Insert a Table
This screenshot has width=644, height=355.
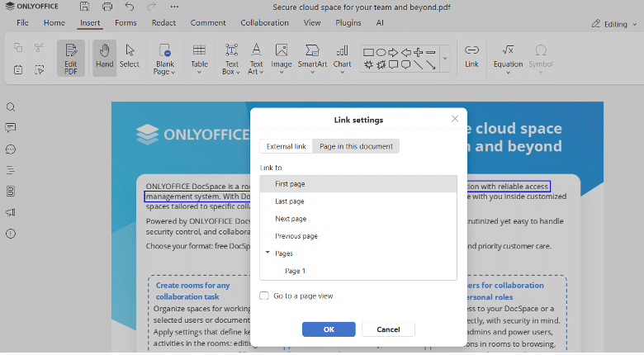[x=199, y=59]
